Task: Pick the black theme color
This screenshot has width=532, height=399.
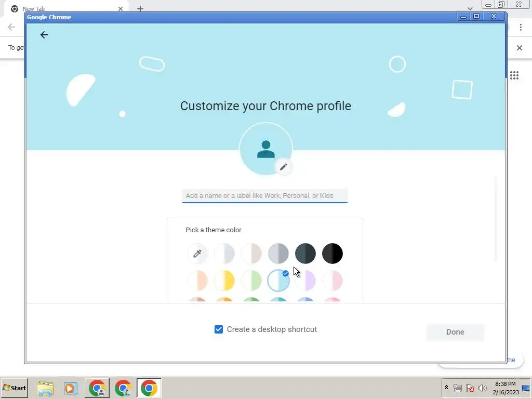Action: click(x=332, y=254)
